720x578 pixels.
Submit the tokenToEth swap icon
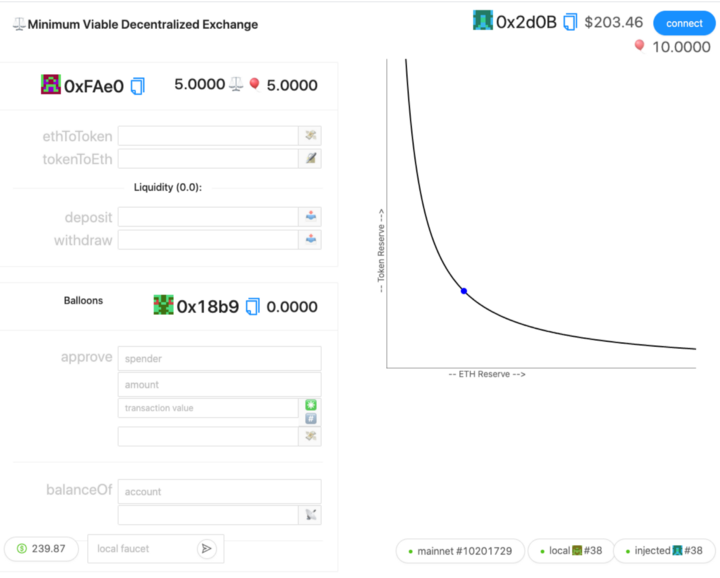(311, 158)
